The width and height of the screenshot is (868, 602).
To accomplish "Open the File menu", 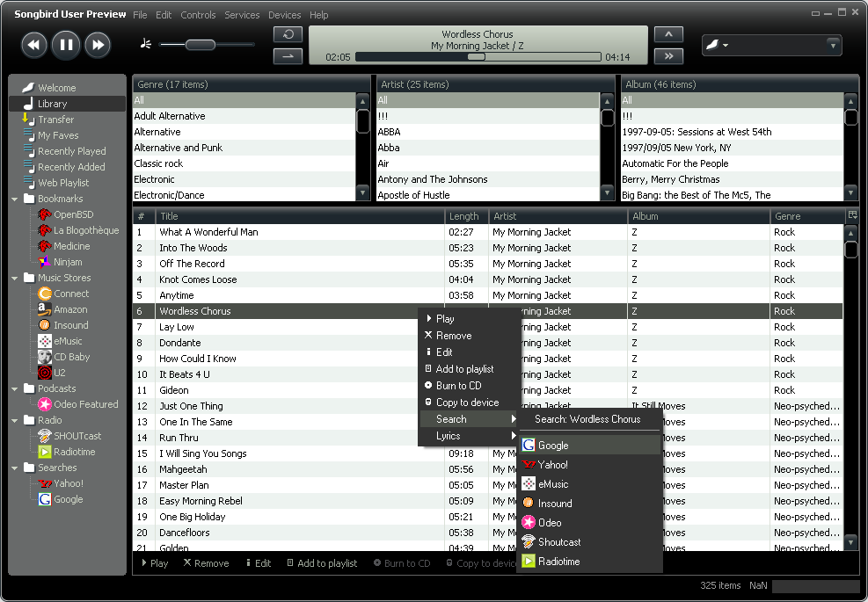I will click(x=140, y=15).
